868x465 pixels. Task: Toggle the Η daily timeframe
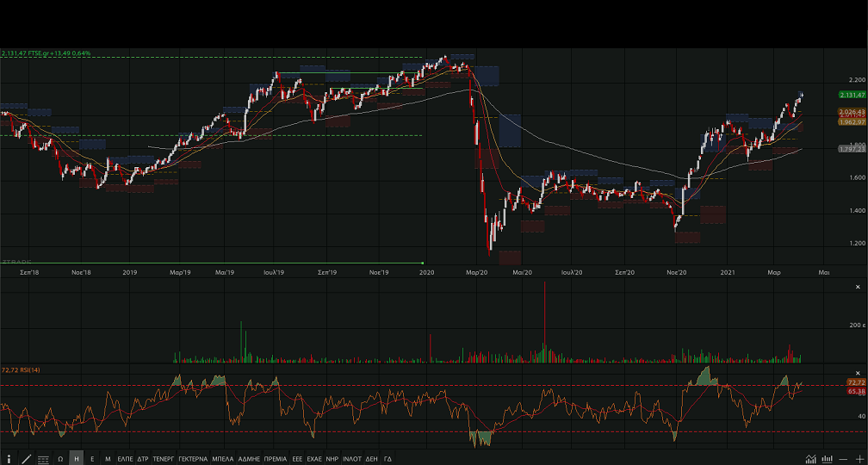pyautogui.click(x=77, y=459)
